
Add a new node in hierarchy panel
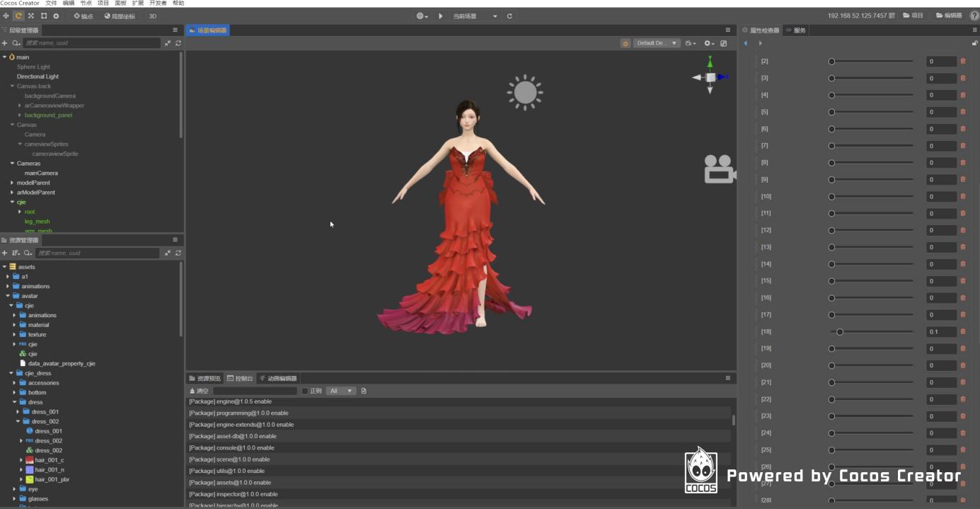[x=5, y=43]
